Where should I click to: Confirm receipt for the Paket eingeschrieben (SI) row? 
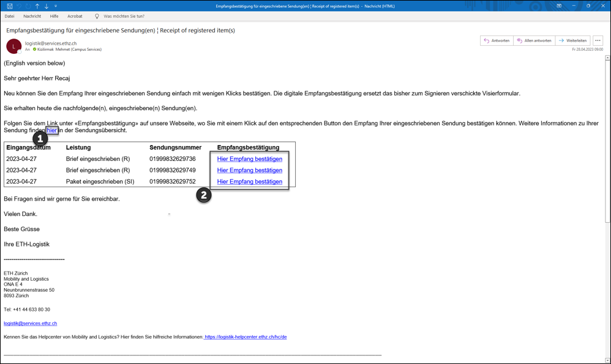click(x=249, y=182)
